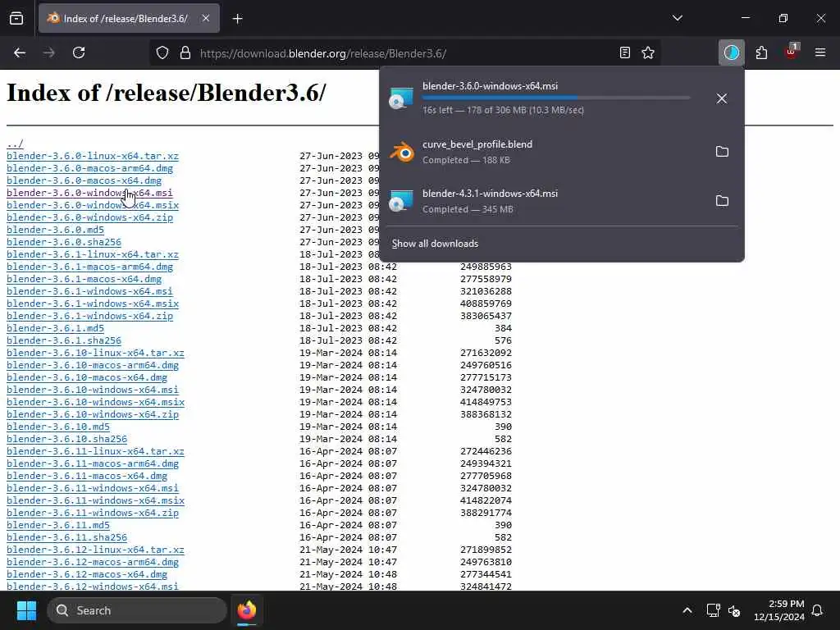Open the extensions puzzle icon
The width and height of the screenshot is (840, 630).
761,52
